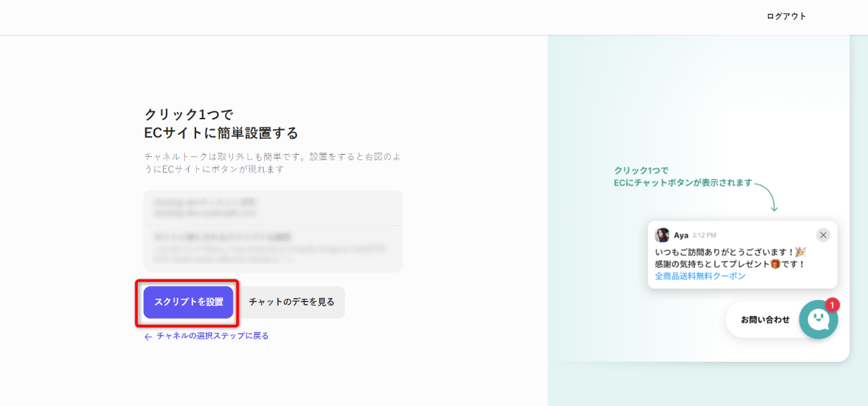
Task: Install the script with スクリプトを設置 button
Action: (x=188, y=302)
